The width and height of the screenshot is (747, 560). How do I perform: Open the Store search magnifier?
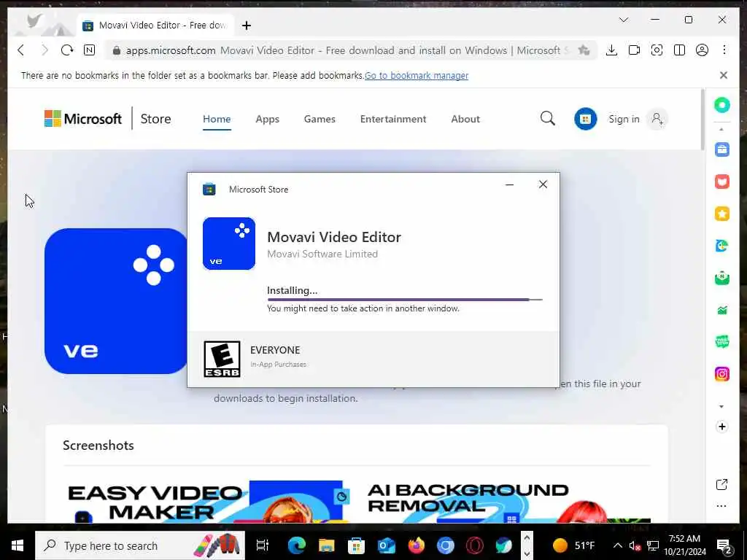pyautogui.click(x=547, y=118)
